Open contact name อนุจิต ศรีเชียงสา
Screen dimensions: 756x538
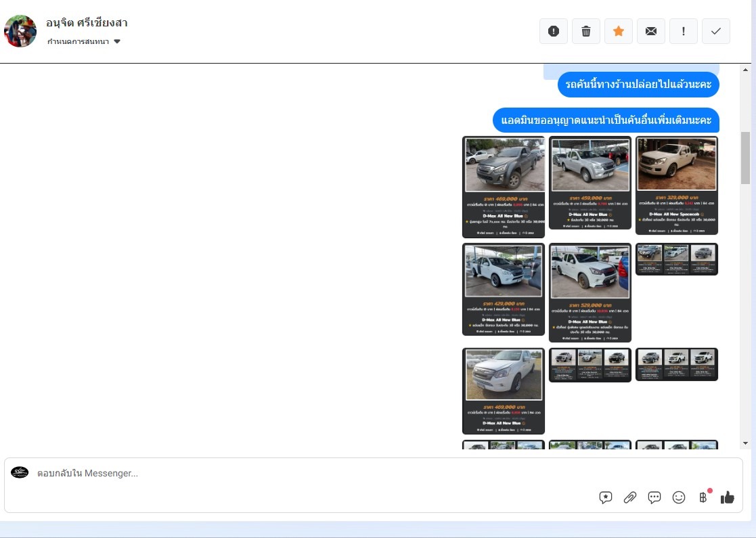pyautogui.click(x=87, y=23)
